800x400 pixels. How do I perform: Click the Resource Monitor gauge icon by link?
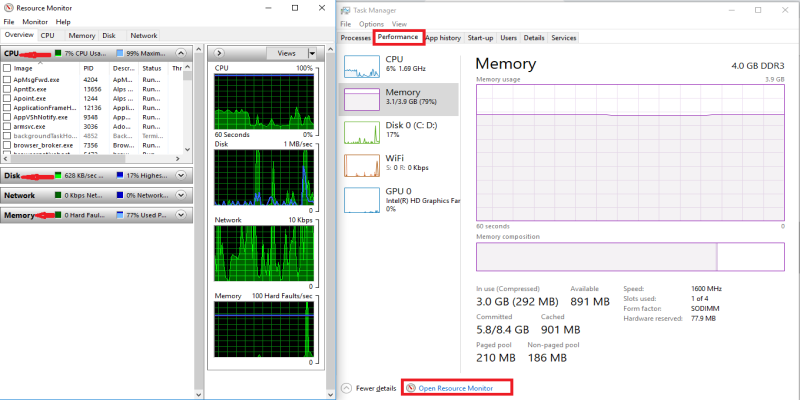[x=411, y=388]
